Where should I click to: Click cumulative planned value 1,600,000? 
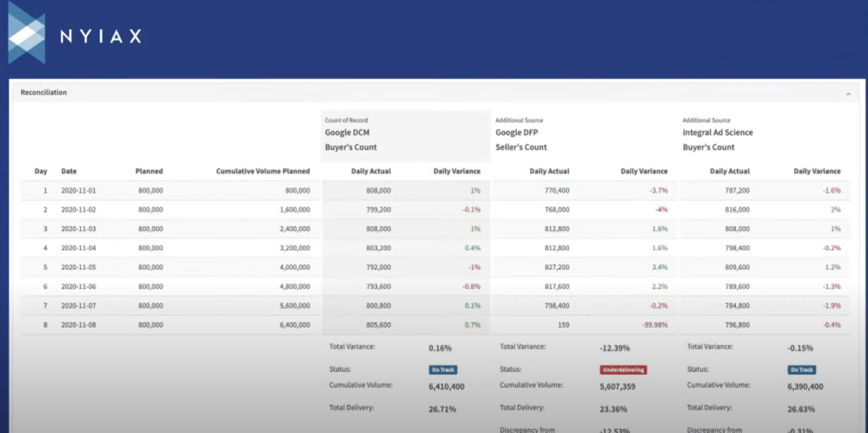click(x=295, y=210)
